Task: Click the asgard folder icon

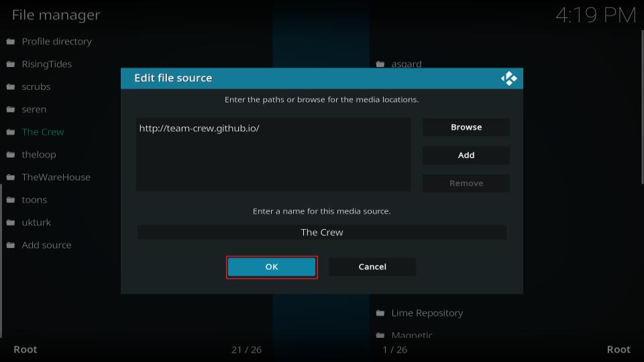Action: 380,64
